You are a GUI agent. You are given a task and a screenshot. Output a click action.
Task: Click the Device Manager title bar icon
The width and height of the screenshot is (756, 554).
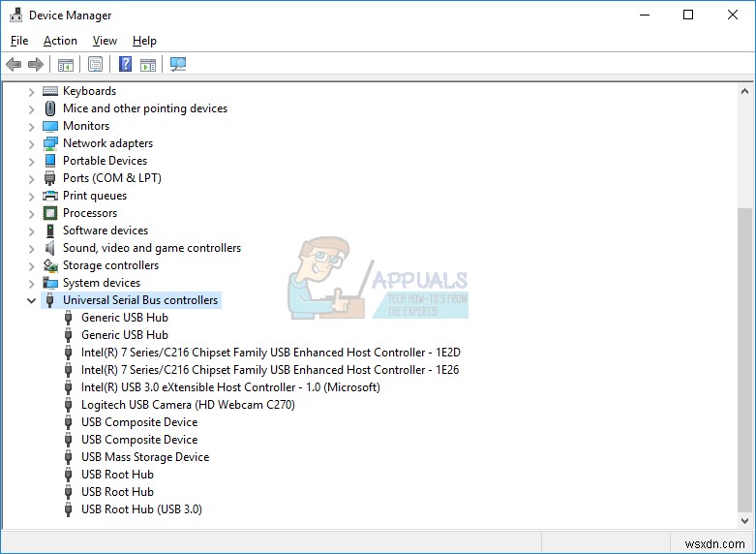pos(16,15)
